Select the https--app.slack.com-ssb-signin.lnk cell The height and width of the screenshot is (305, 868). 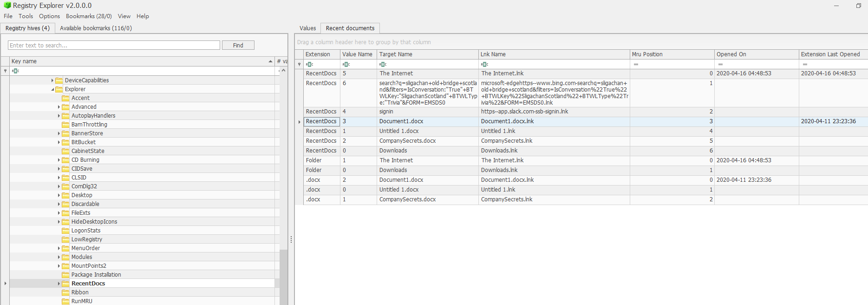point(554,112)
